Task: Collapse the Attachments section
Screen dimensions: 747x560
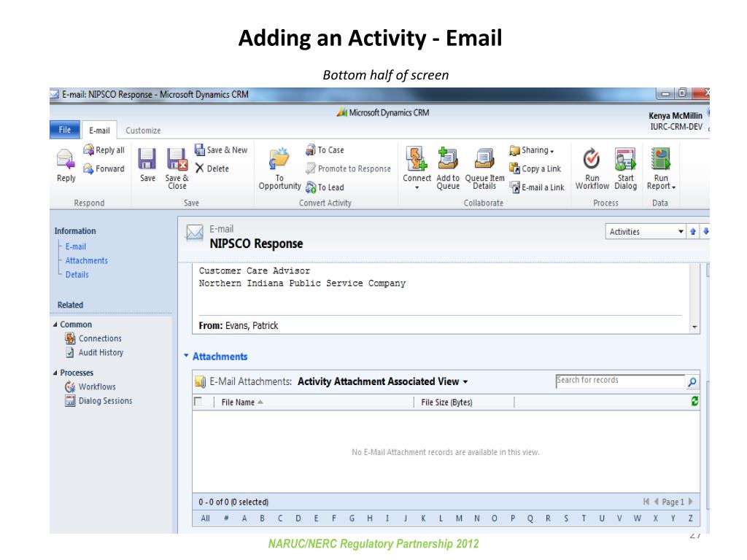Action: (186, 356)
